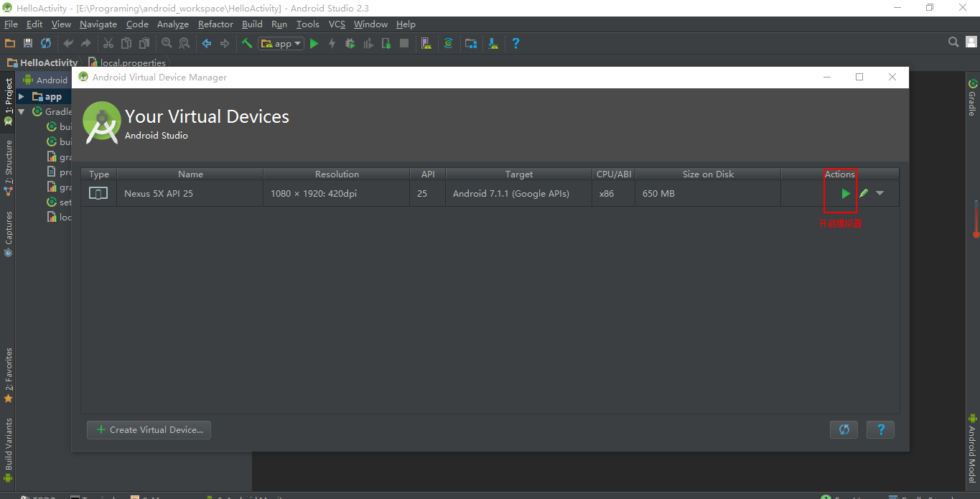Select the 1: Project side tab

coord(9,102)
